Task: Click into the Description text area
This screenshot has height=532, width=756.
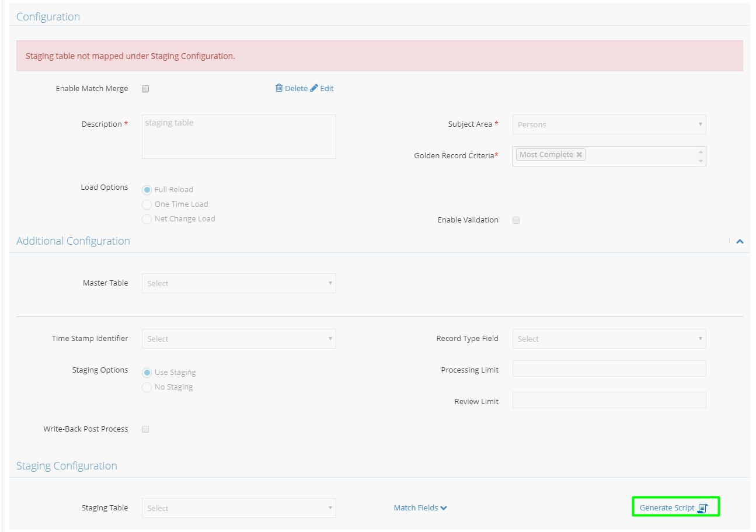Action: coord(239,137)
